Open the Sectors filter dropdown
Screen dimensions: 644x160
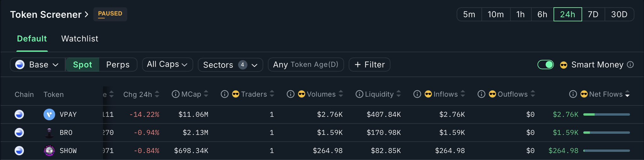[230, 65]
